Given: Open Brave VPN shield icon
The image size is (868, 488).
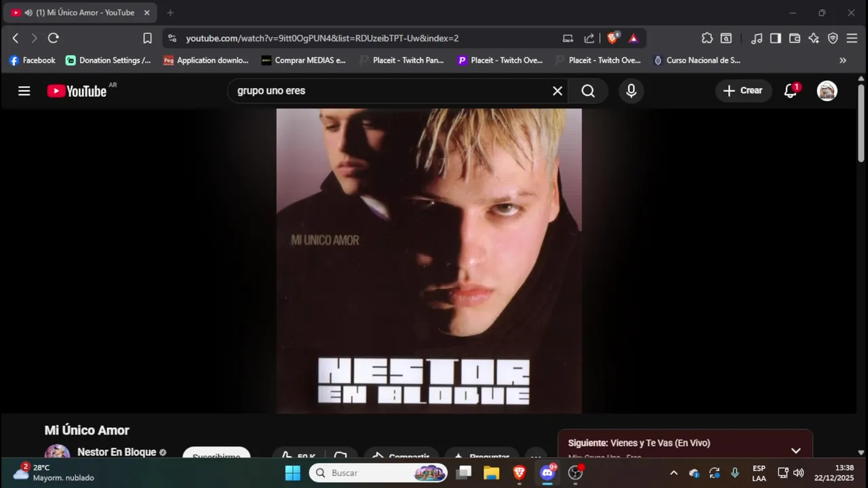Looking at the screenshot, I should coord(833,39).
